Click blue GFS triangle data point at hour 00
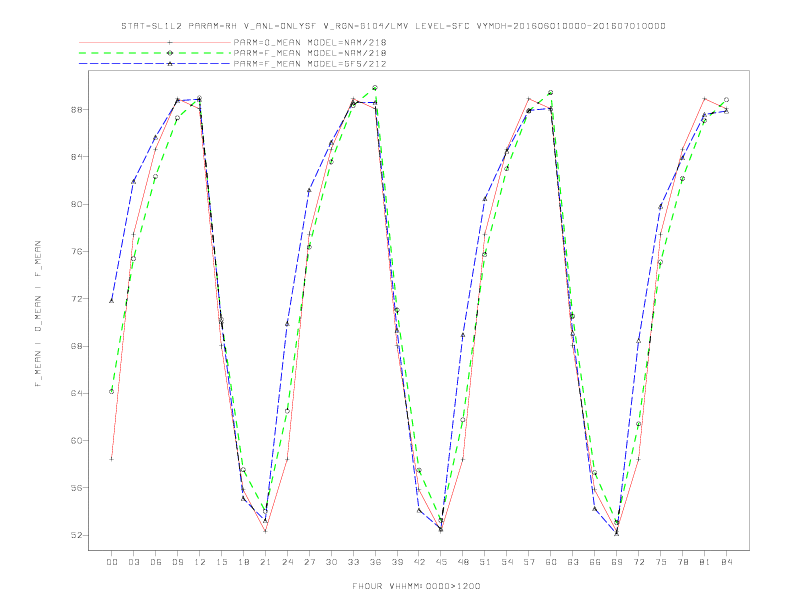The height and width of the screenshot is (612, 792). click(112, 301)
